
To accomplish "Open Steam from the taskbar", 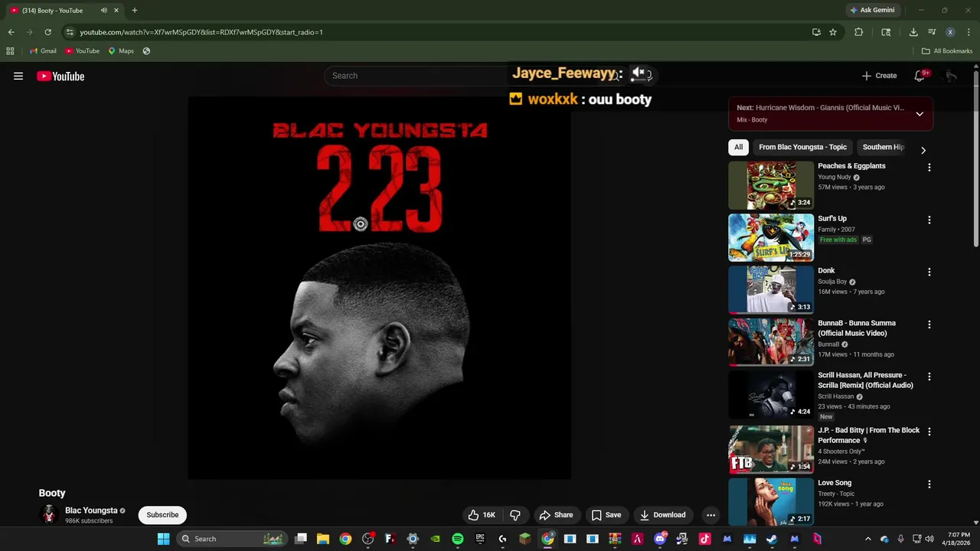I will [x=772, y=539].
